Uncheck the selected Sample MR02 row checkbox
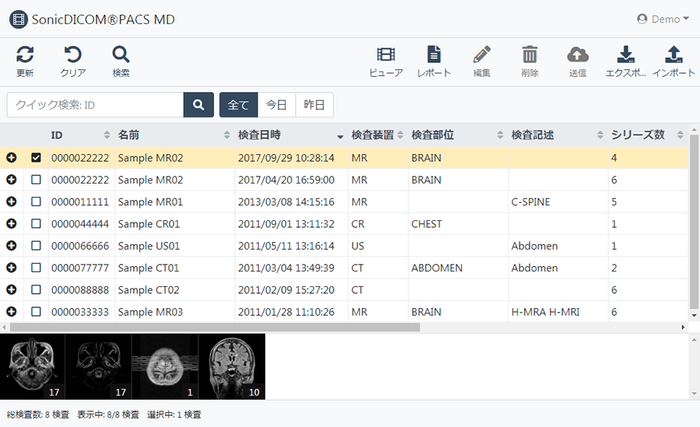This screenshot has width=700, height=427. [x=36, y=157]
